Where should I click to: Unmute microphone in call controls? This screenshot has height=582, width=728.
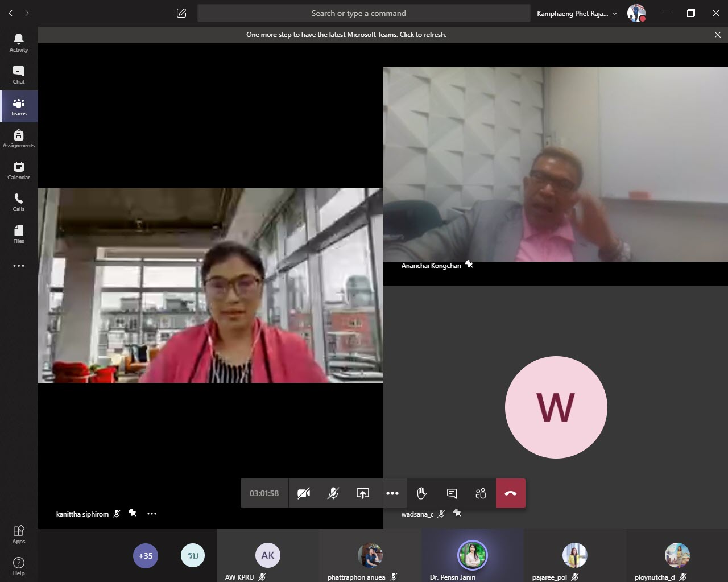coord(333,493)
